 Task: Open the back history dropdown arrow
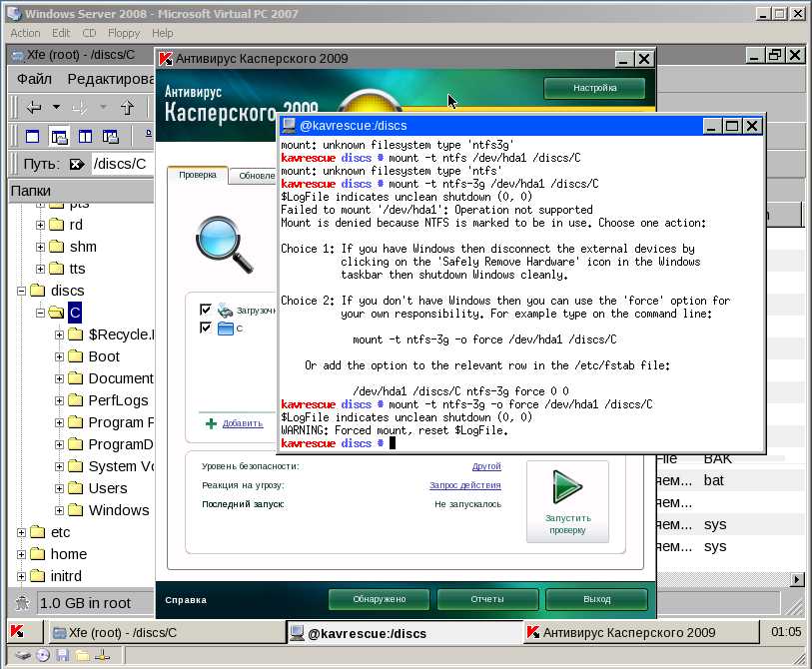click(x=56, y=107)
